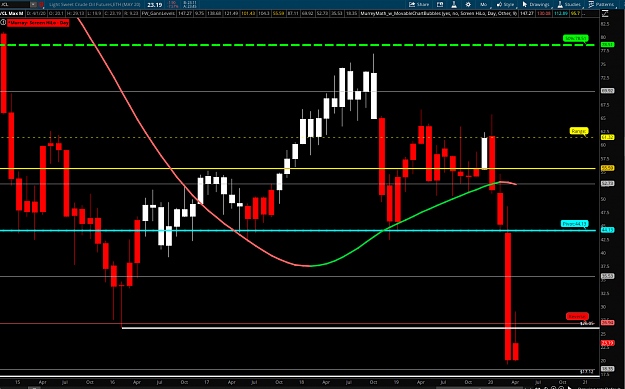Click the green 50% chart bubble
The height and width of the screenshot is (389, 625).
[576, 38]
